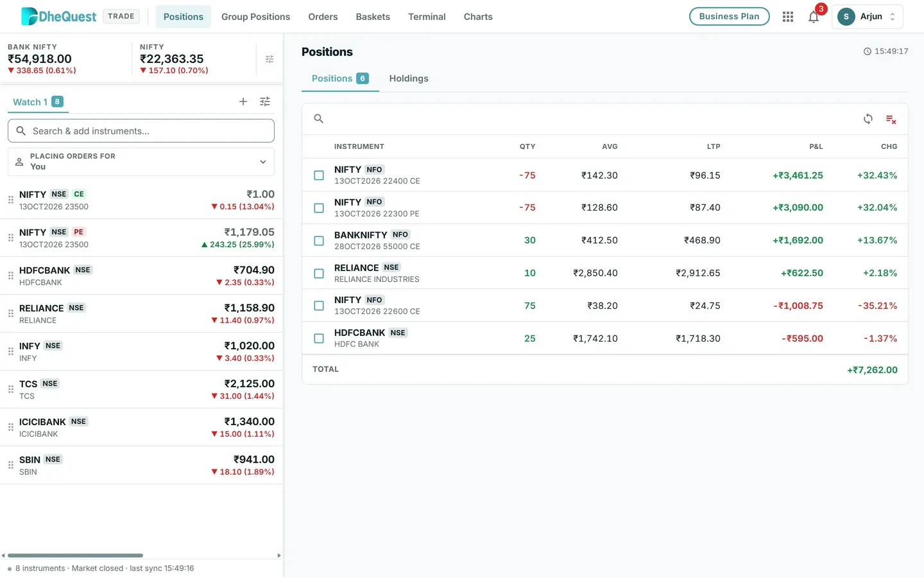924x578 pixels.
Task: Grab the drag handle for RELIANCE watchlist row
Action: tap(11, 313)
